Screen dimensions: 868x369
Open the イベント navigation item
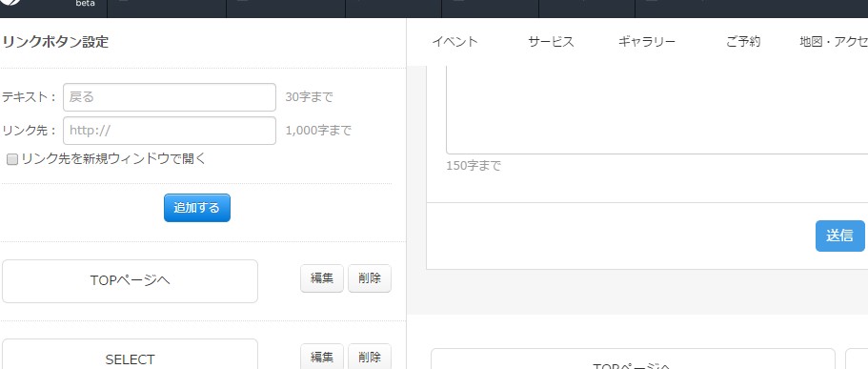pos(455,42)
